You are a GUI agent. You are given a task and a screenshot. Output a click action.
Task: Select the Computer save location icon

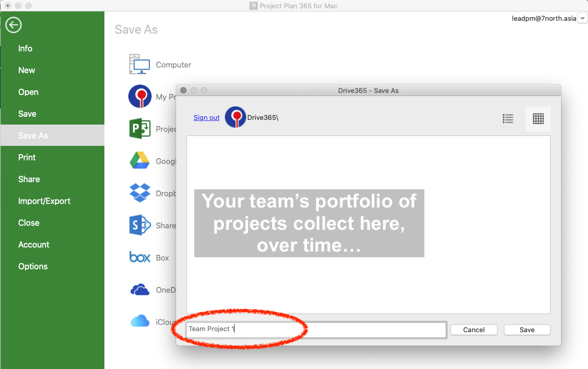140,64
